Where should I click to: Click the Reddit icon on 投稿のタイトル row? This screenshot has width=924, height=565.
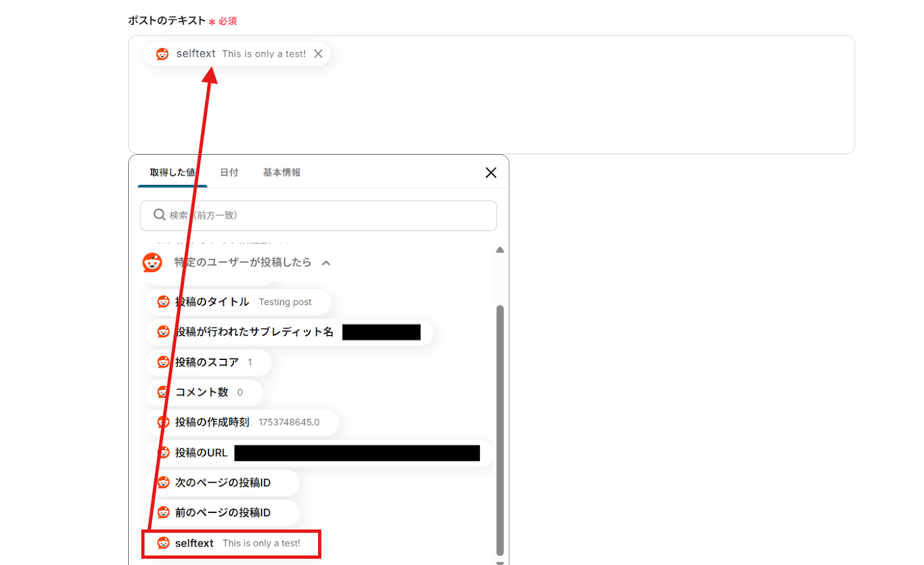[x=163, y=302]
